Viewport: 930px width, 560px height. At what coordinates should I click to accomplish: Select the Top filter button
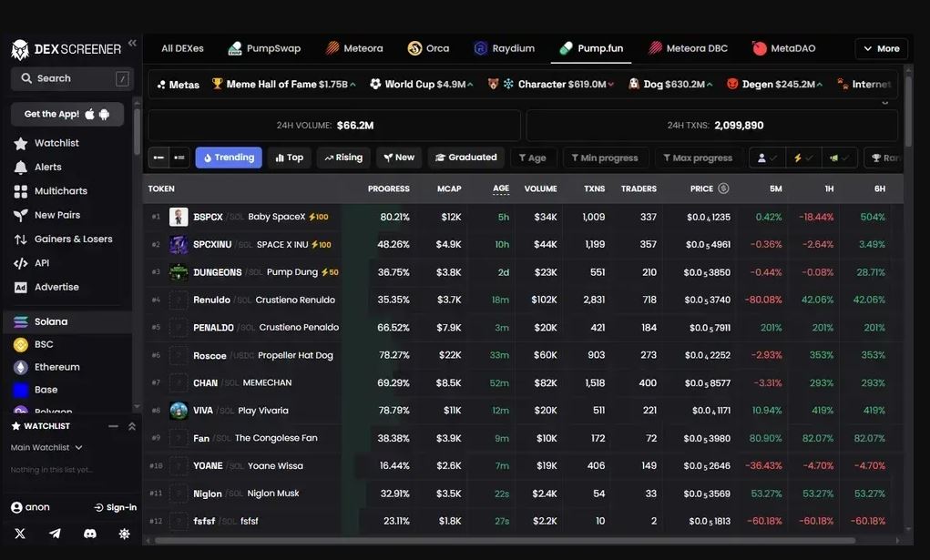(x=289, y=158)
